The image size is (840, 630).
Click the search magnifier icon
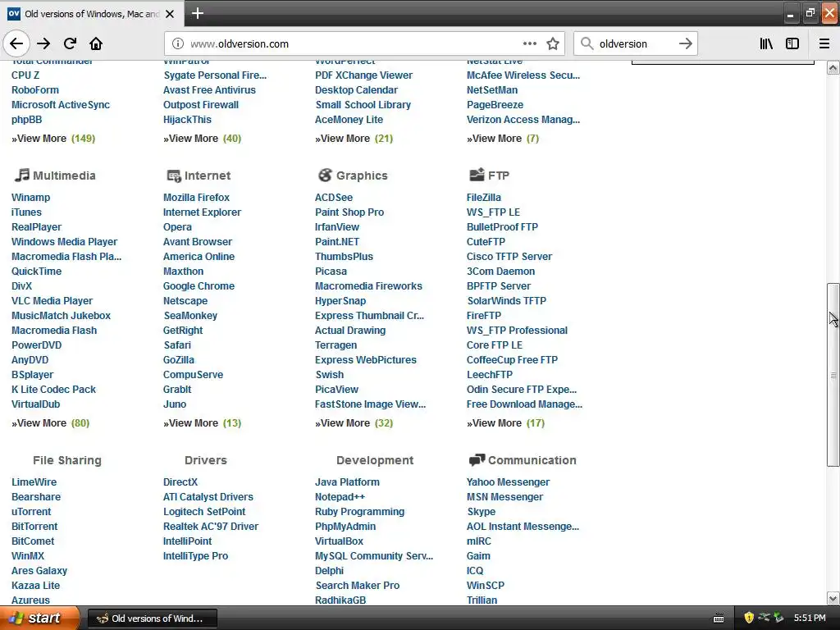pyautogui.click(x=587, y=43)
